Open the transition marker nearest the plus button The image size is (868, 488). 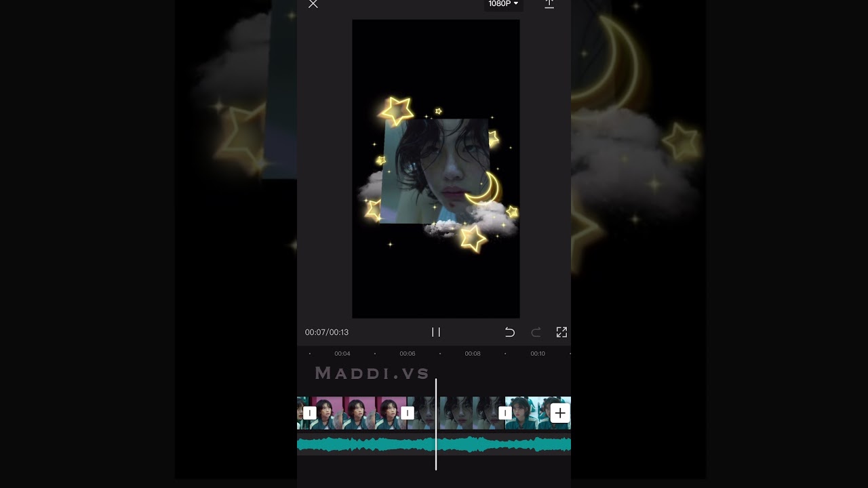click(x=505, y=413)
